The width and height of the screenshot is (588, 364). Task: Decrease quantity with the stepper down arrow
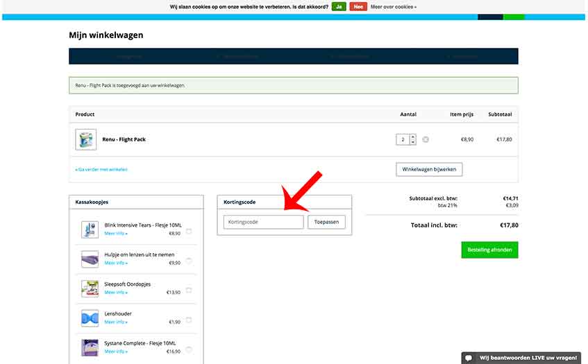(x=413, y=142)
